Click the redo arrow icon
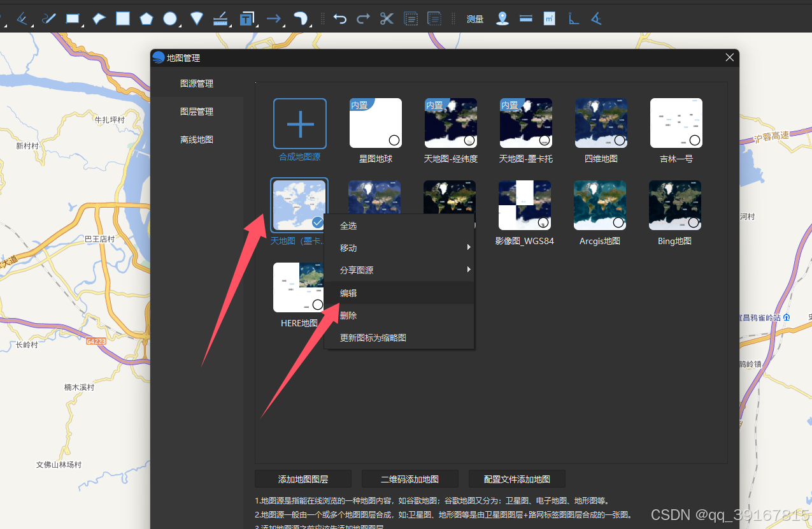The width and height of the screenshot is (812, 529). click(x=363, y=18)
